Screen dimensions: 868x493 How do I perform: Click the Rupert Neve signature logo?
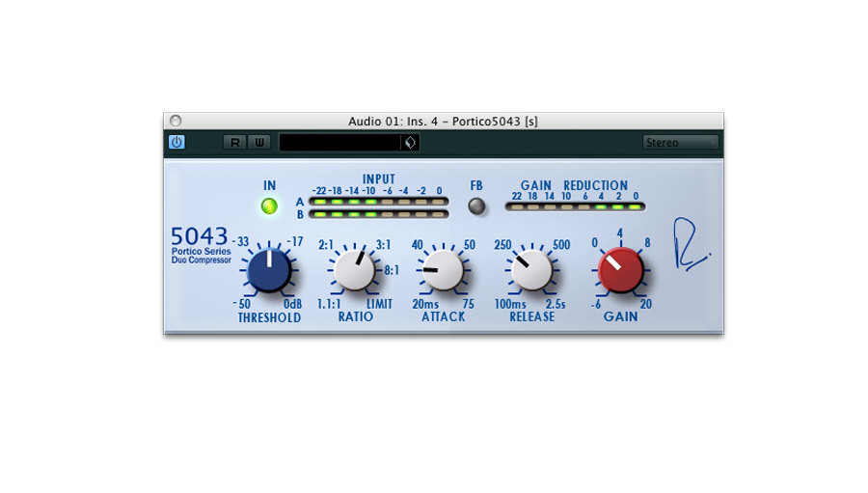click(x=691, y=244)
